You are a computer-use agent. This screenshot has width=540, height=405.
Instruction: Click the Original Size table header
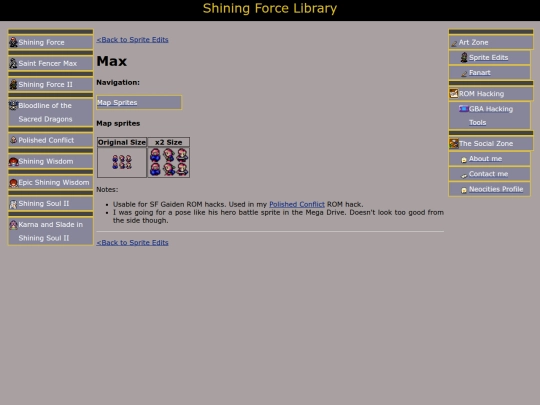click(122, 142)
